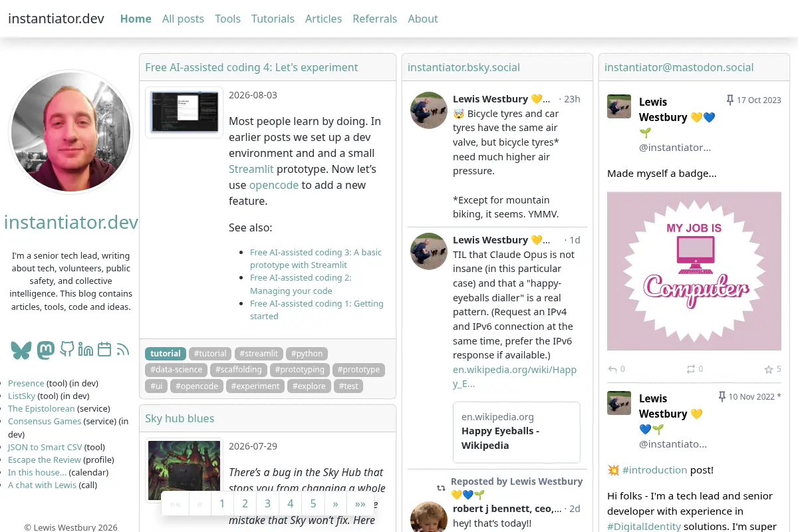Click pin icon beside 17 Oct 2023
The image size is (798, 532).
[730, 100]
